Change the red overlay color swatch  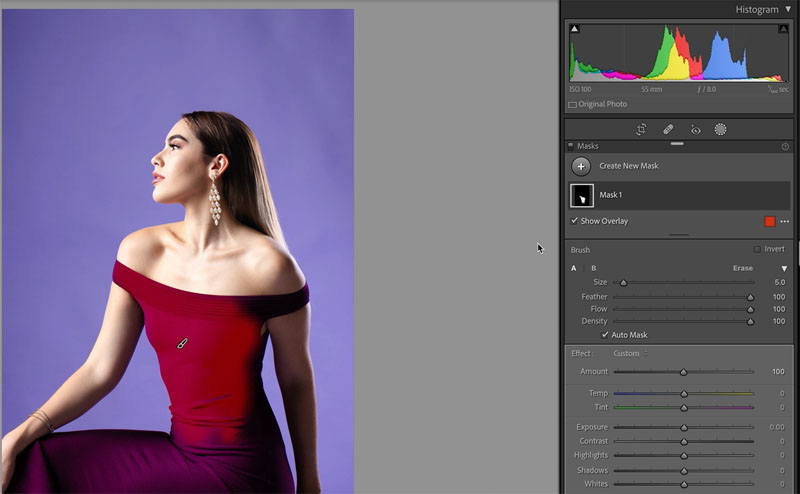[x=770, y=221]
